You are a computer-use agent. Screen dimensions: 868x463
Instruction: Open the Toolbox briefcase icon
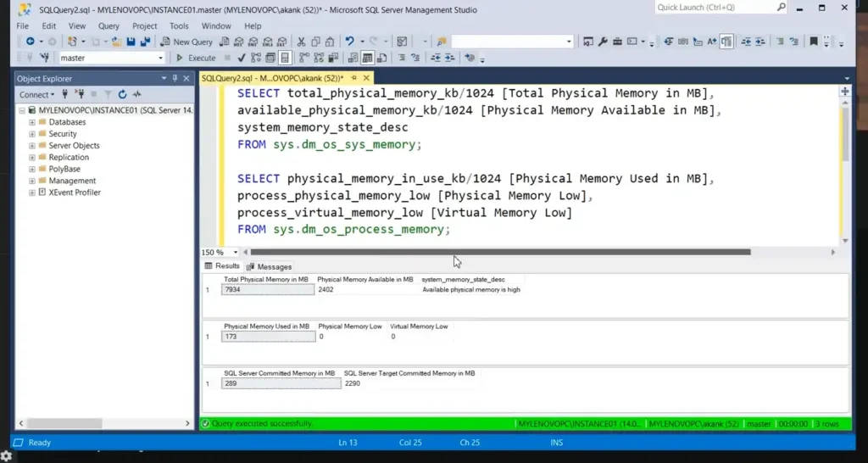point(617,42)
